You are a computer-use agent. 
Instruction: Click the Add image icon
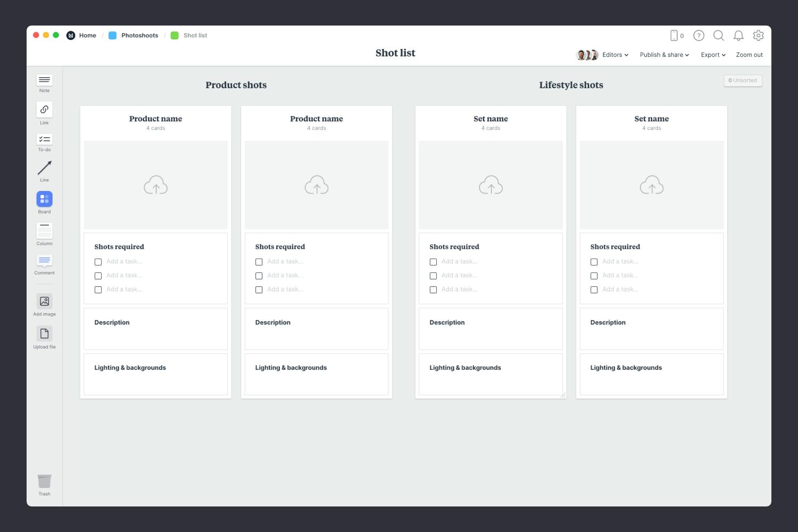click(x=44, y=302)
